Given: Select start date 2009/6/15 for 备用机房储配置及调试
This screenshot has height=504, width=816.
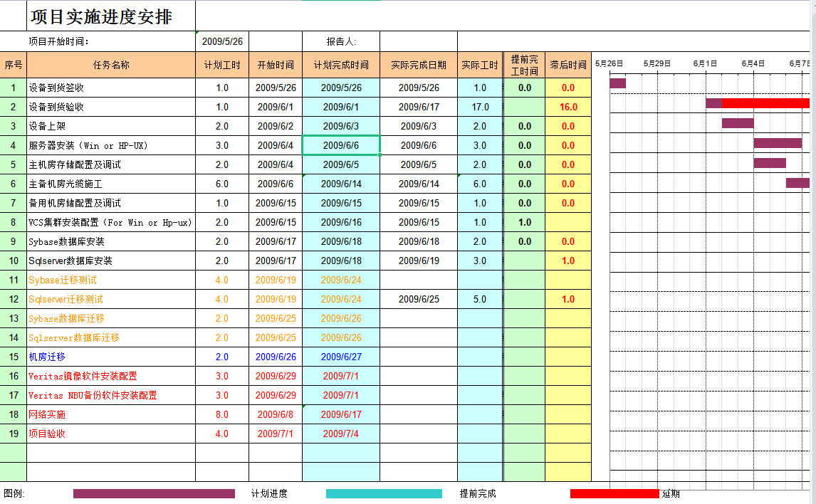Looking at the screenshot, I should 276,204.
